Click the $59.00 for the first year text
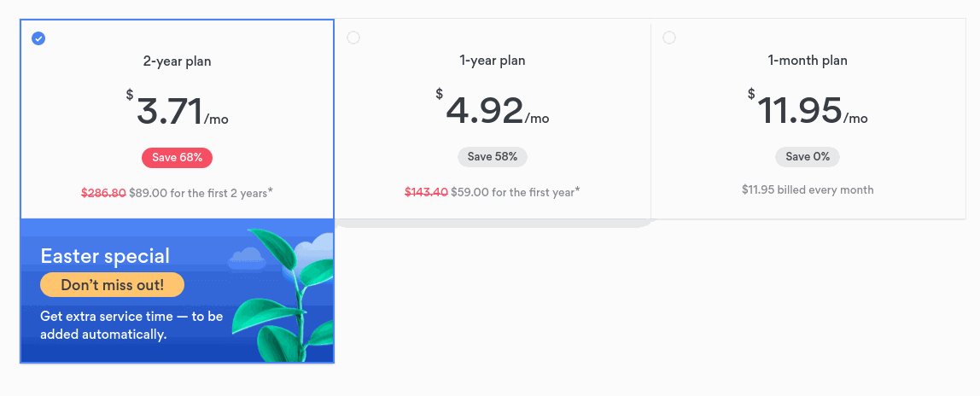980x396 pixels. tap(516, 192)
